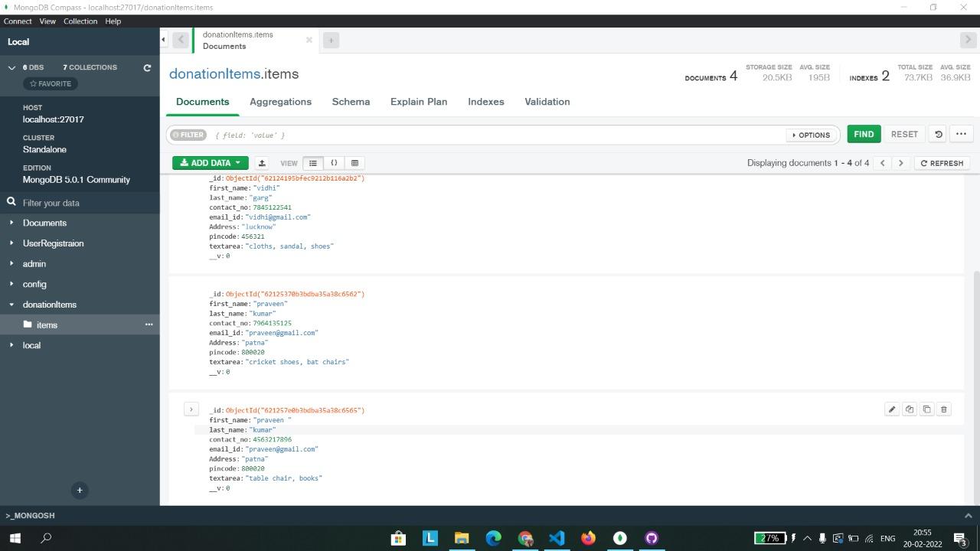Select the Documents tab
The image size is (980, 551).
[203, 102]
